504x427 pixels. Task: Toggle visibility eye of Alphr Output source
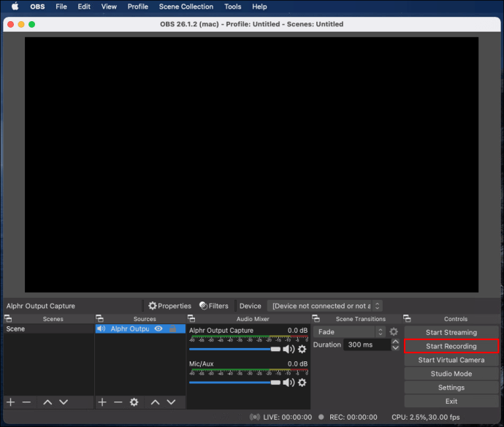tap(159, 328)
